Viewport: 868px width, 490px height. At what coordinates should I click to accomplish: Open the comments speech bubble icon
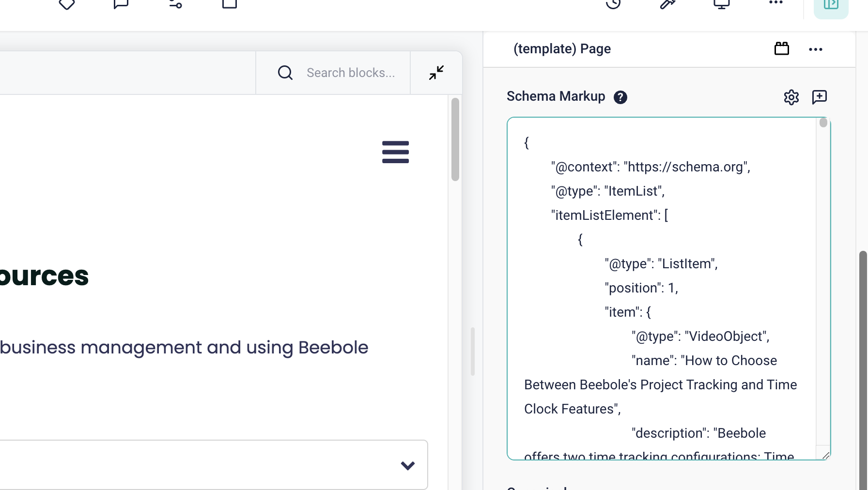coord(121,4)
